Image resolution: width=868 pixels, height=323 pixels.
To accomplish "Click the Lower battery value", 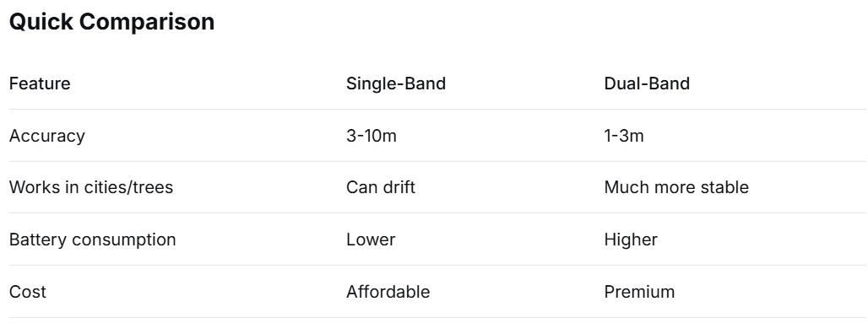I will tap(371, 240).
